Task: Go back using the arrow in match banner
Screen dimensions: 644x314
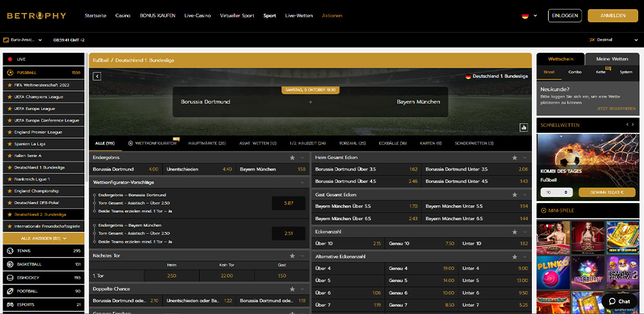Action: coord(97,76)
